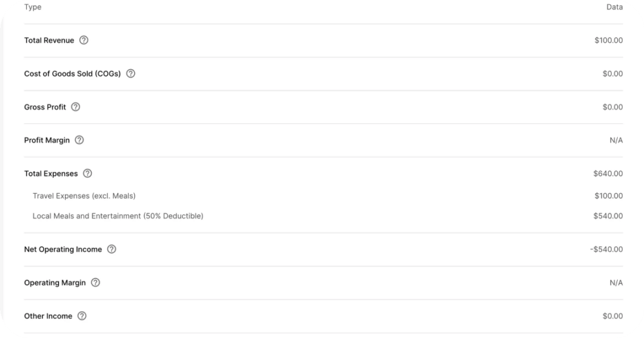Screen dimensions: 644x338
Task: Click the Data column header
Action: (614, 7)
